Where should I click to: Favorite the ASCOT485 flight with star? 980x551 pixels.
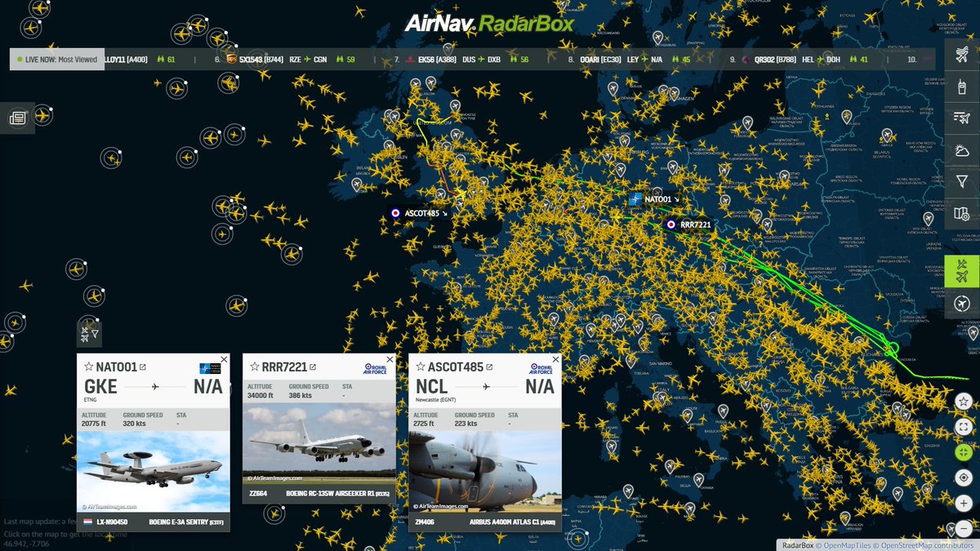point(421,367)
